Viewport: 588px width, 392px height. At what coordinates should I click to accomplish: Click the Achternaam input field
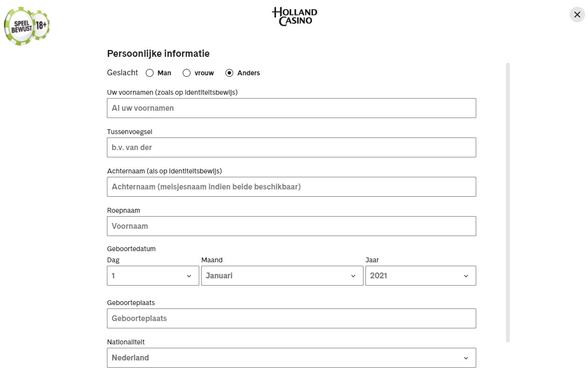point(291,187)
